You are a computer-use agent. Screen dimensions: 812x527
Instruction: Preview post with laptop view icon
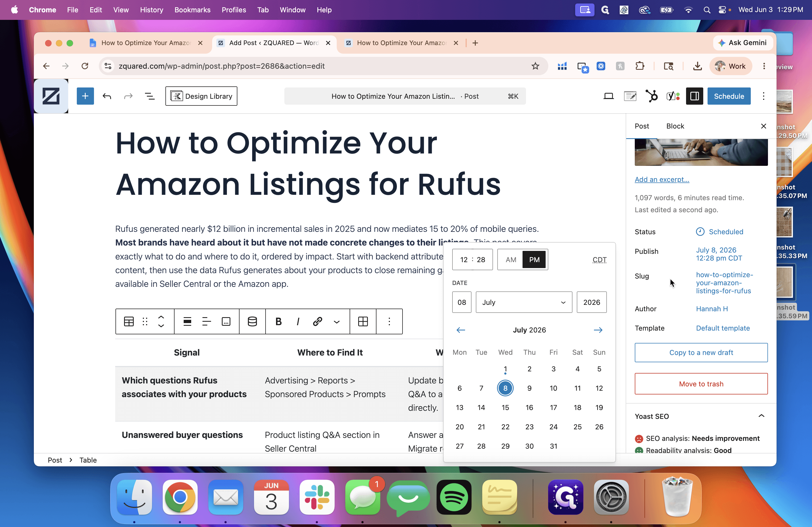coord(608,96)
